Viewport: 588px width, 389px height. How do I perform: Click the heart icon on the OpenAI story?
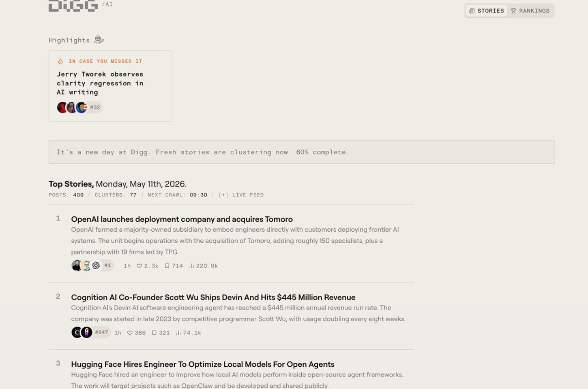coord(139,266)
